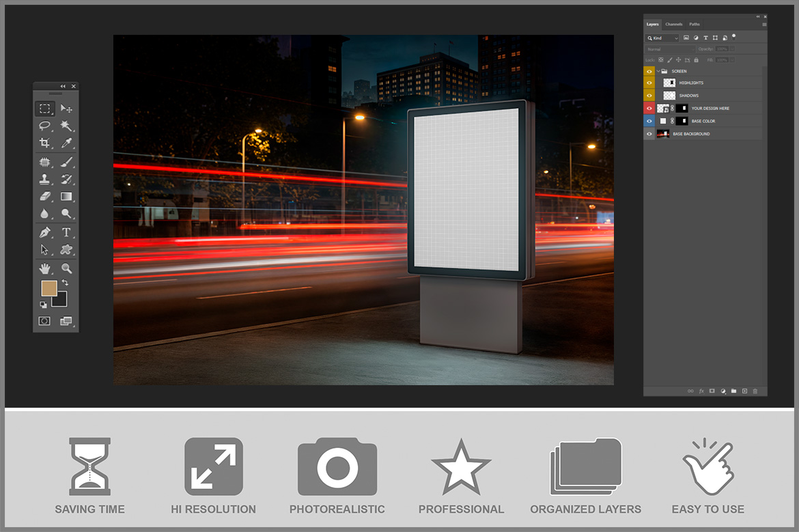Switch to the Channels tab
The image size is (799, 532).
(x=673, y=25)
